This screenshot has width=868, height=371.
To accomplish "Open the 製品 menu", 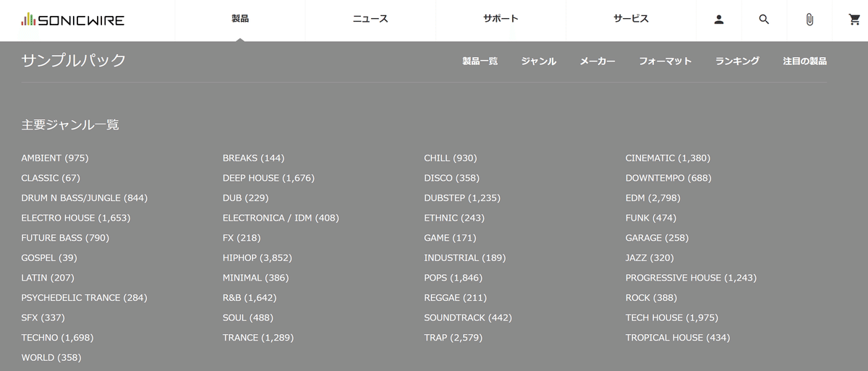I will [240, 19].
